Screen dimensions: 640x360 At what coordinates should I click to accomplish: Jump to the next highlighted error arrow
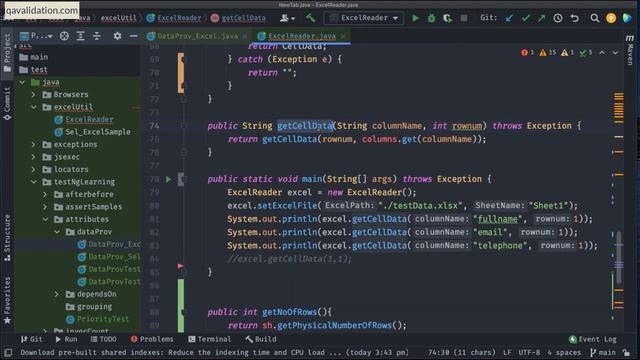click(615, 53)
